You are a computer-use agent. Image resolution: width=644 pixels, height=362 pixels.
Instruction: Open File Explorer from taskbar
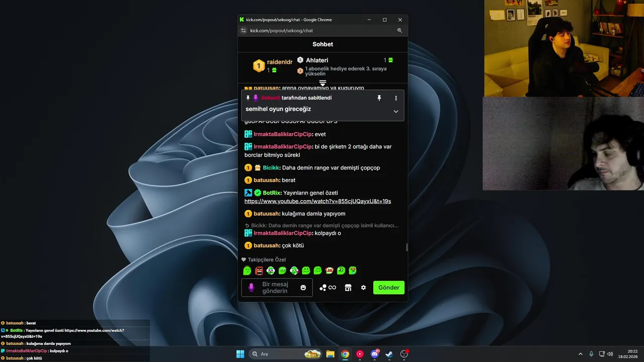330,354
